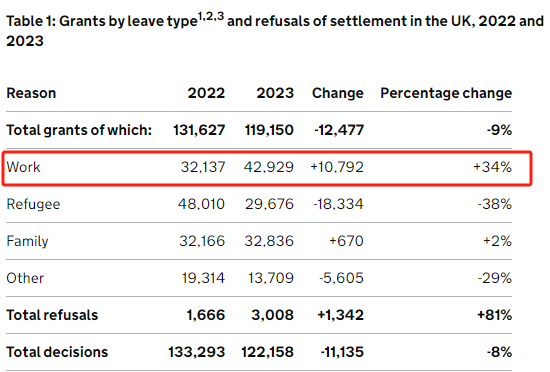Screen dimensions: 550x372
Task: Click Total refusals 2023 value 3,008
Action: click(273, 315)
